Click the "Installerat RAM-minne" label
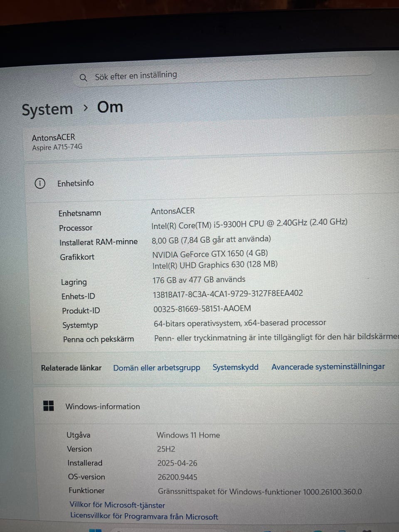Viewport: 399px width, 532px height. [99, 242]
